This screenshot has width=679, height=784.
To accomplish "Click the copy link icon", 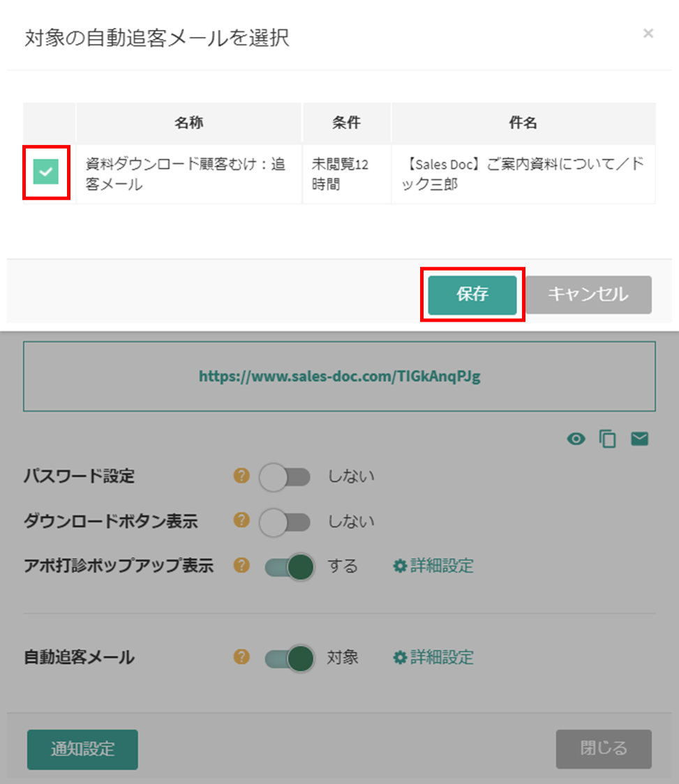I will (x=607, y=438).
